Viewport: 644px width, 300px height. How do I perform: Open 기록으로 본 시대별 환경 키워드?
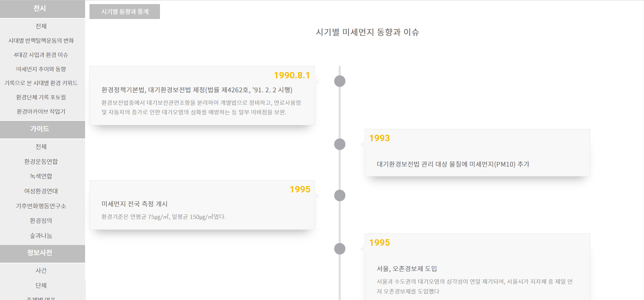tap(41, 83)
